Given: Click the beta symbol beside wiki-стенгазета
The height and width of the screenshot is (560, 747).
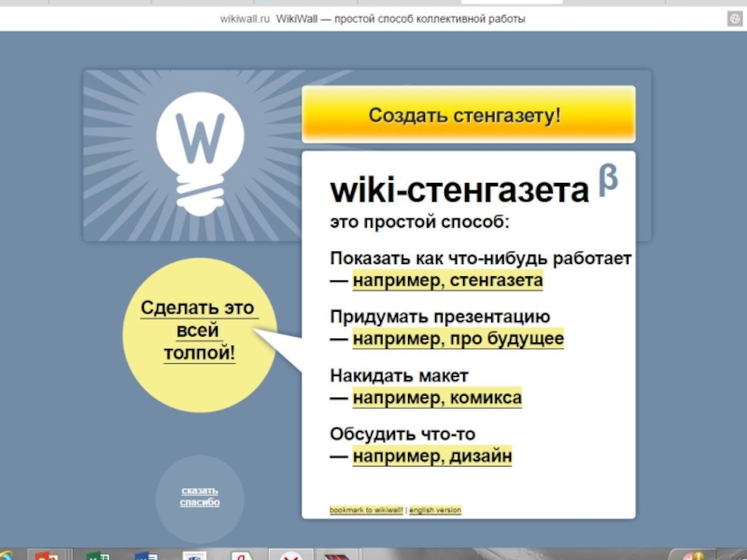Looking at the screenshot, I should click(608, 179).
